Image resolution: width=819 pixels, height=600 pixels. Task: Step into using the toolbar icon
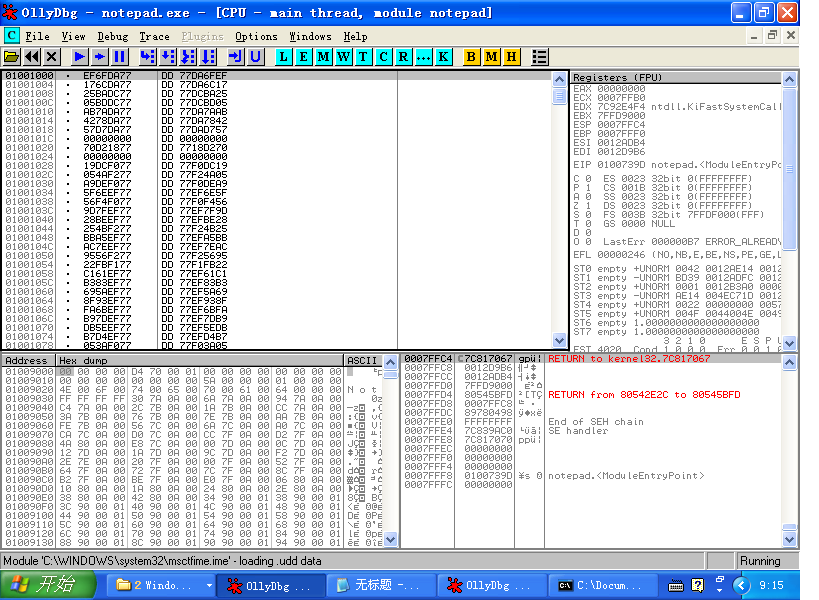coord(148,56)
